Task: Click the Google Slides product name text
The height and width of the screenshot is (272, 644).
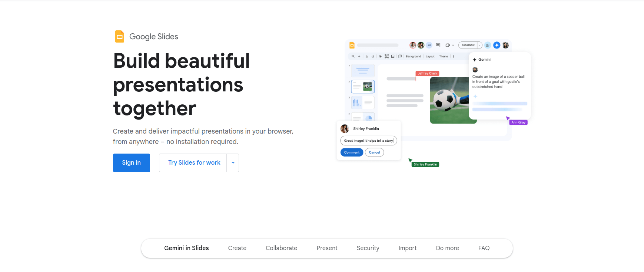Action: [x=154, y=37]
